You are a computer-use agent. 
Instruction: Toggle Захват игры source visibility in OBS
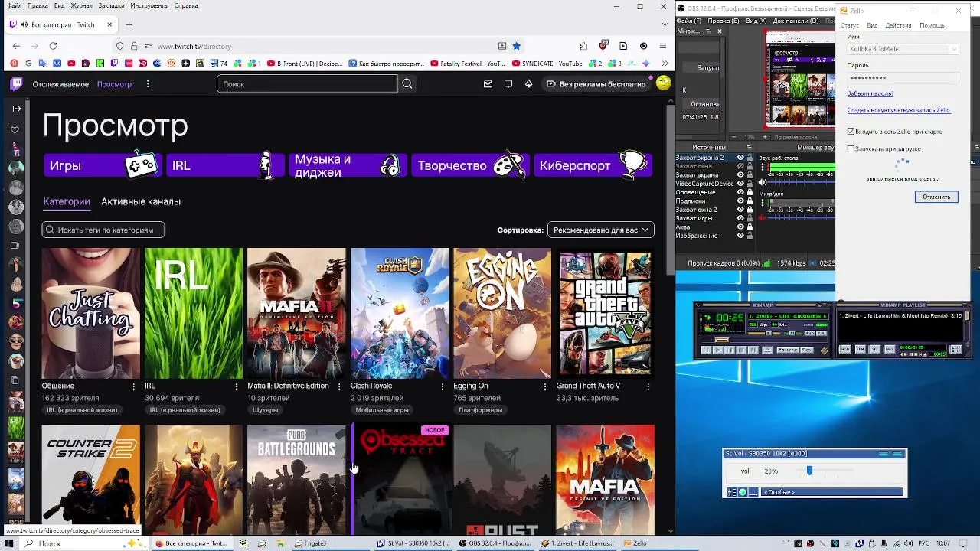coord(740,218)
